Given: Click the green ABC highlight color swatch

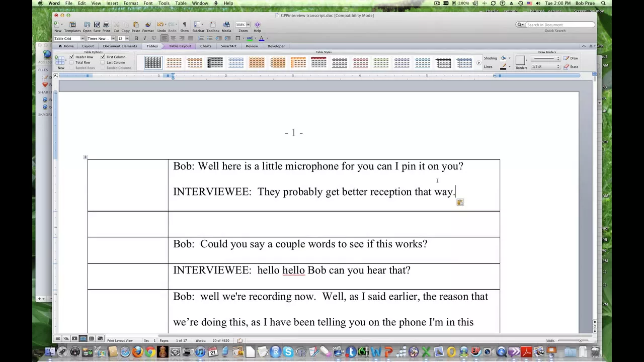Looking at the screenshot, I should tap(249, 39).
